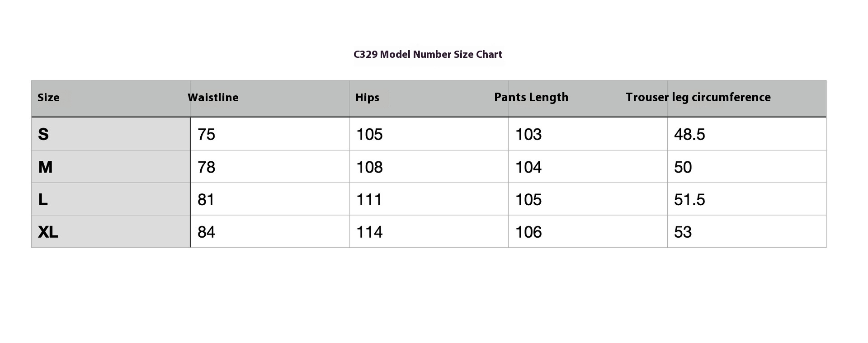Image resolution: width=868 pixels, height=343 pixels.
Task: Select the hips value 108
Action: (x=369, y=167)
